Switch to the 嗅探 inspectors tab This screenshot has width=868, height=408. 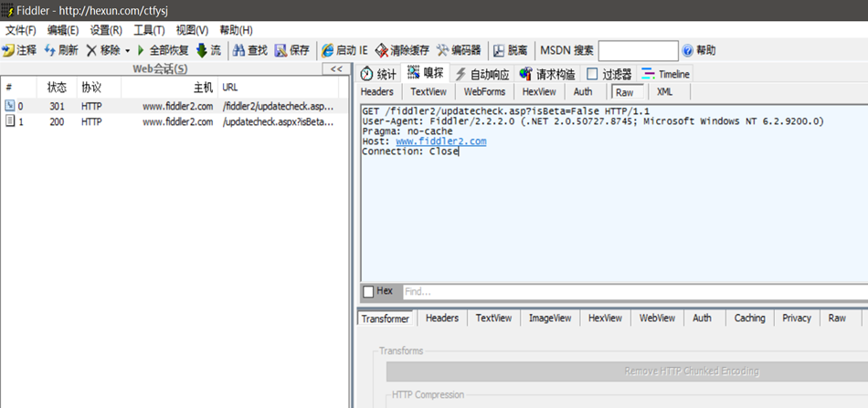(425, 72)
